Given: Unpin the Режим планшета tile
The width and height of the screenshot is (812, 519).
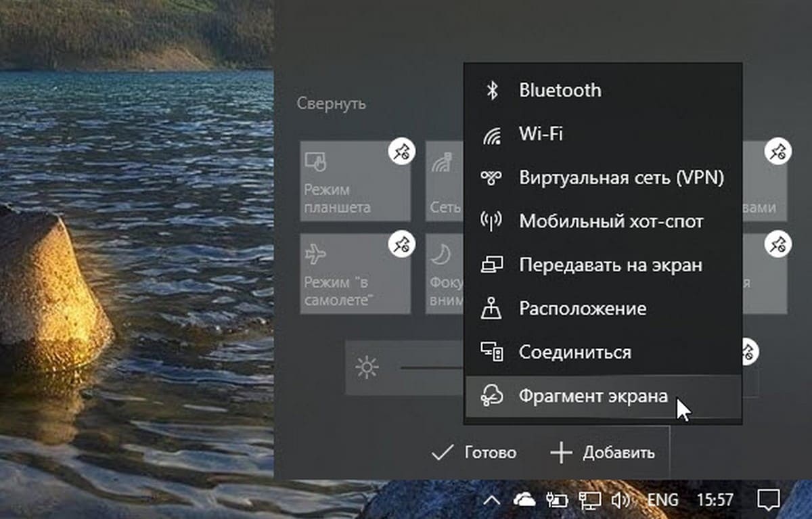Looking at the screenshot, I should [401, 152].
